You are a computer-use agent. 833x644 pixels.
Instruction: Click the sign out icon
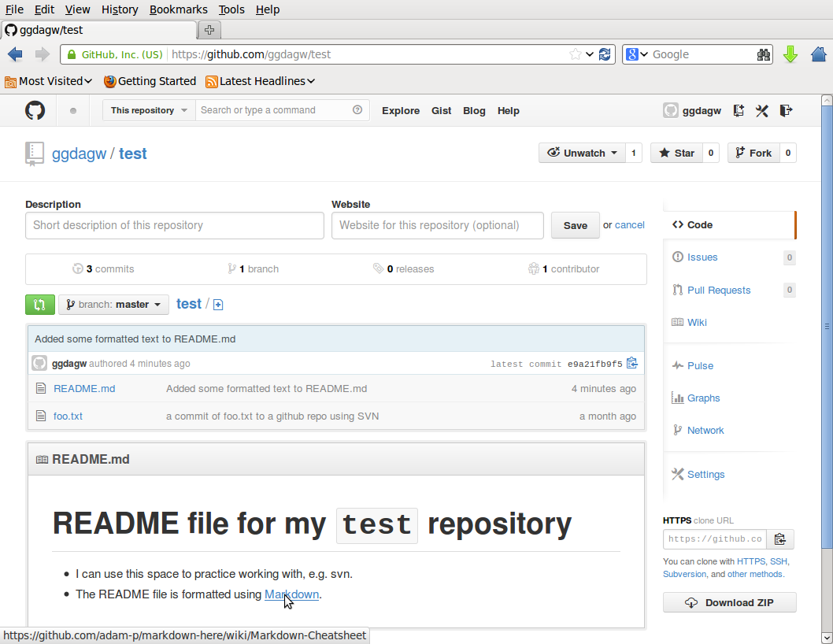785,111
